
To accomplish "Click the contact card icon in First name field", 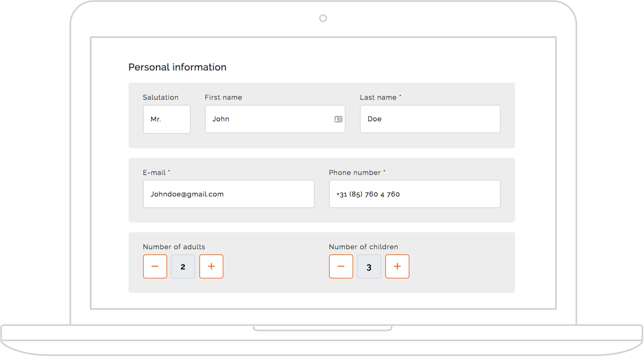I will coord(338,119).
